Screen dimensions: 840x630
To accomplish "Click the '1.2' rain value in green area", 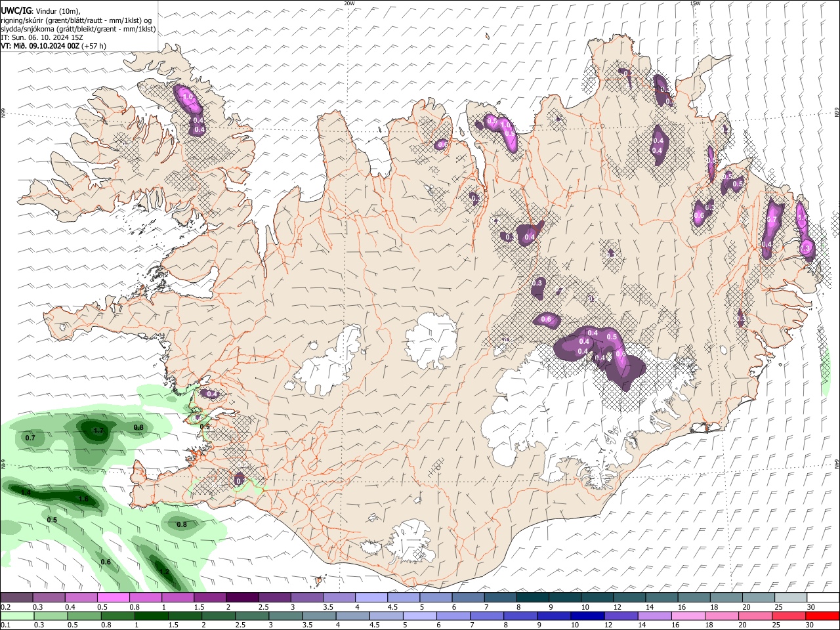I will pyautogui.click(x=164, y=572).
